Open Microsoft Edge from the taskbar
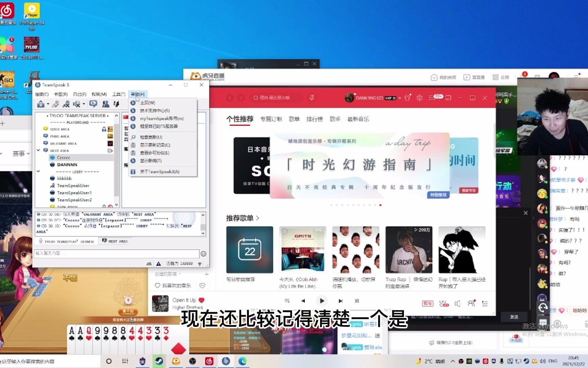The width and height of the screenshot is (588, 368). coord(242,361)
